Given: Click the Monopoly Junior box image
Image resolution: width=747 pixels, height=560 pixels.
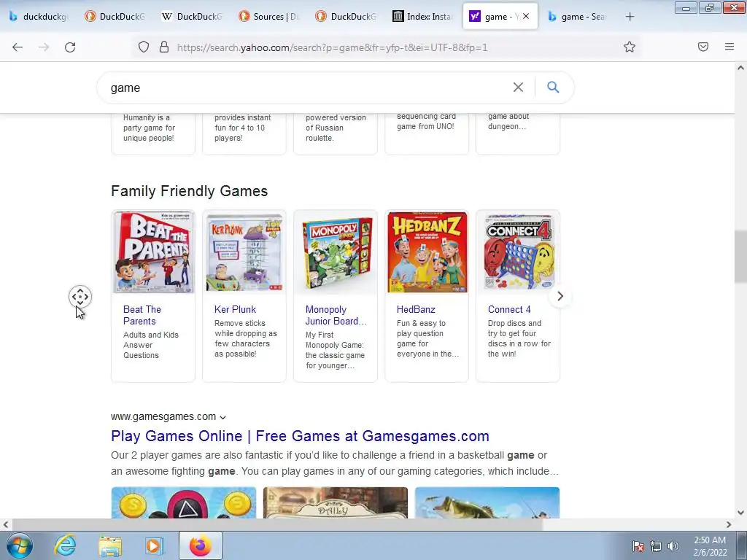Looking at the screenshot, I should [x=336, y=252].
